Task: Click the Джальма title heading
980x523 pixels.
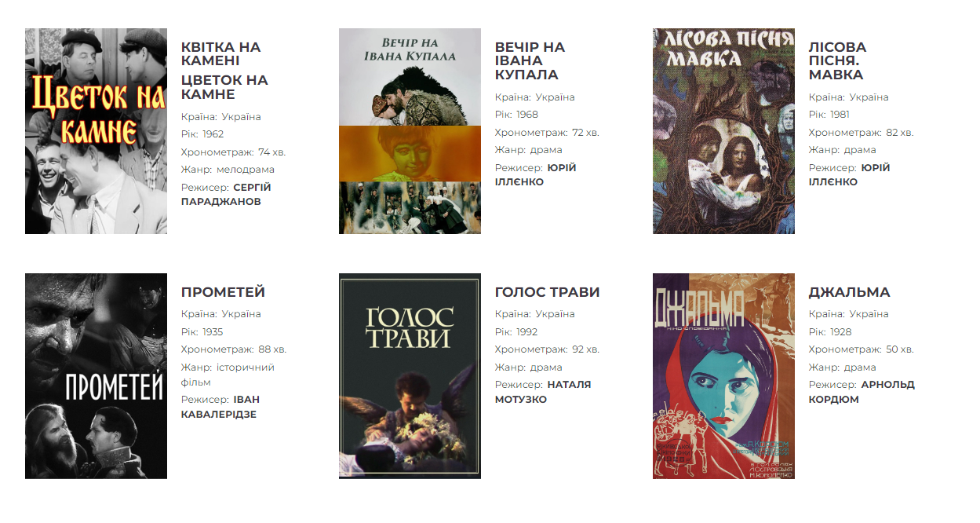Action: tap(849, 292)
